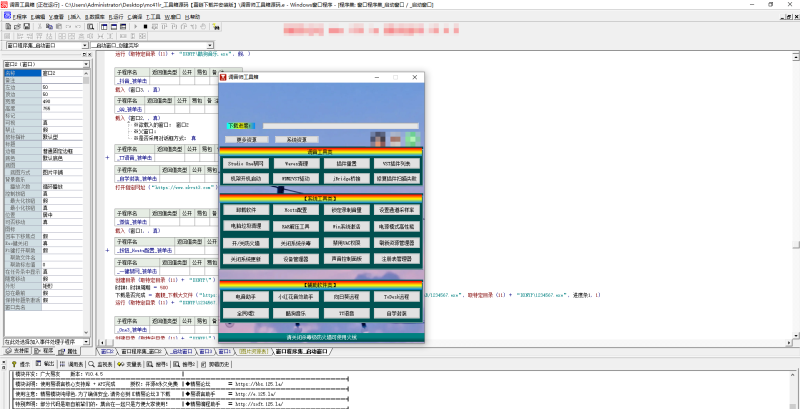Image resolution: width=800 pixels, height=409 pixels.
Task: Open the C.编译 menu
Action: tap(135, 16)
